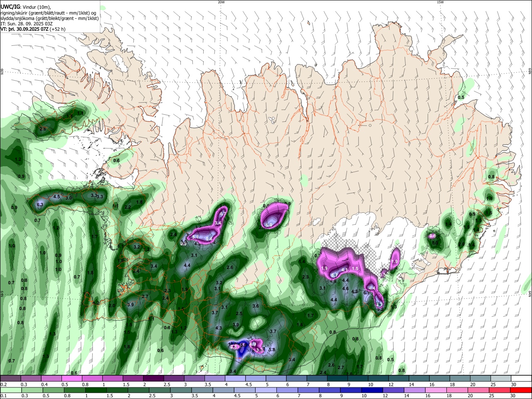The height and width of the screenshot is (399, 532).
Task: Click the 'rigning/skúrir (grænt/blátt/rautt - mm/1klst) og' line
Action: (x=48, y=13)
